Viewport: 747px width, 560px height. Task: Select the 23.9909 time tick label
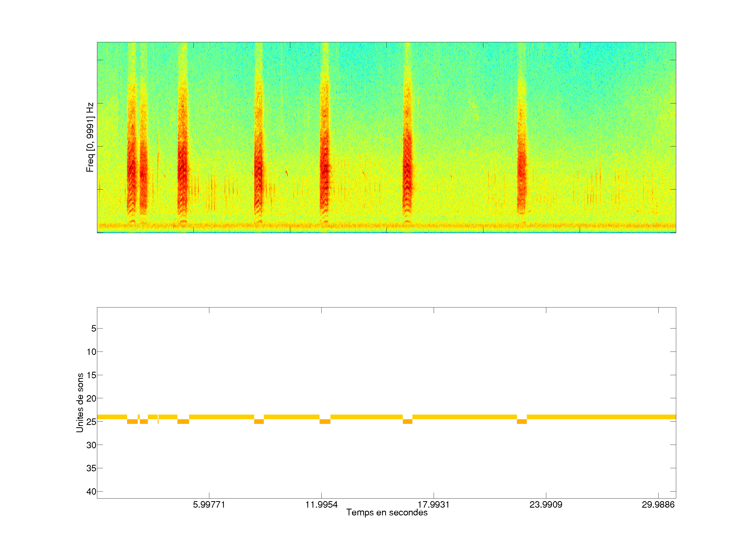[546, 505]
